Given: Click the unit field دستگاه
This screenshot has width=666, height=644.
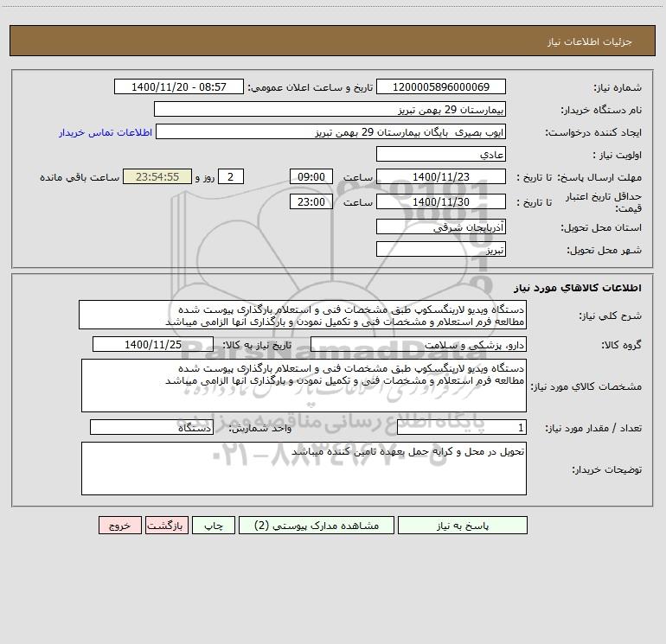Looking at the screenshot, I should (x=151, y=428).
